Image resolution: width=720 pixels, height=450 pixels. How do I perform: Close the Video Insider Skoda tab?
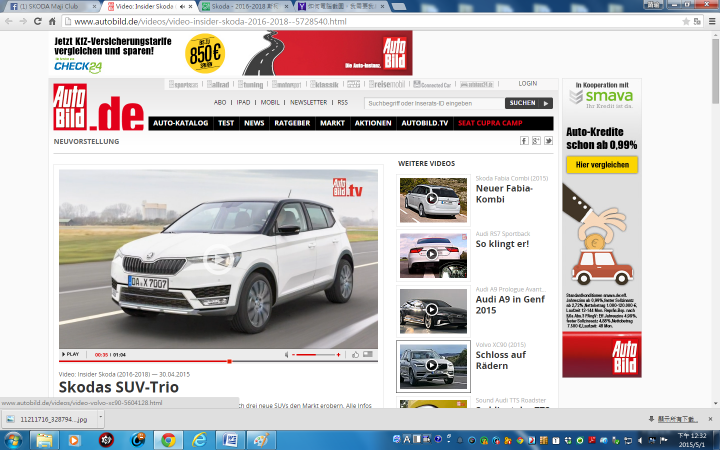(190, 6)
